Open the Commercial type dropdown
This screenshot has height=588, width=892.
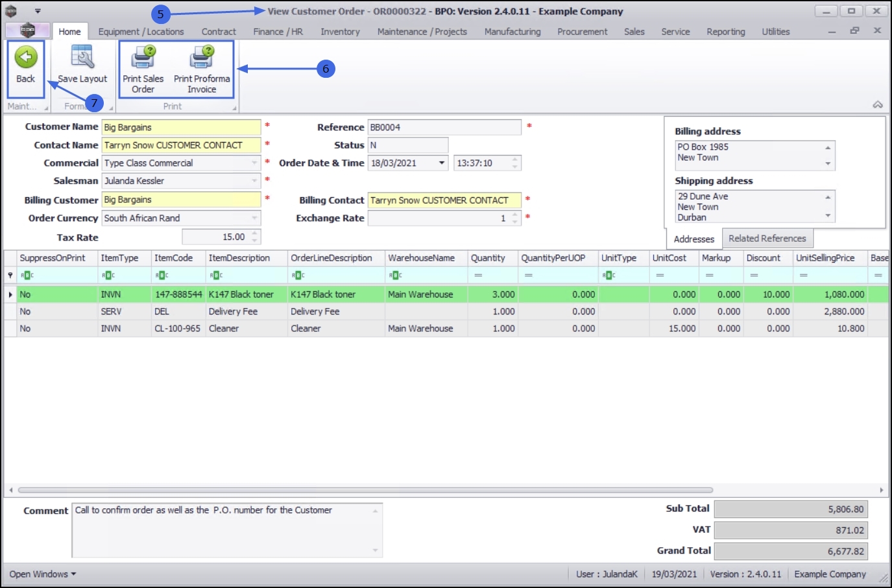pyautogui.click(x=254, y=163)
